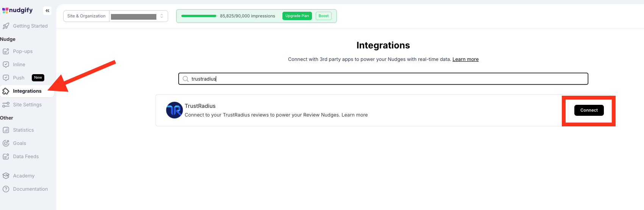Click the Upgrade Plan button
644x210 pixels.
tap(297, 16)
